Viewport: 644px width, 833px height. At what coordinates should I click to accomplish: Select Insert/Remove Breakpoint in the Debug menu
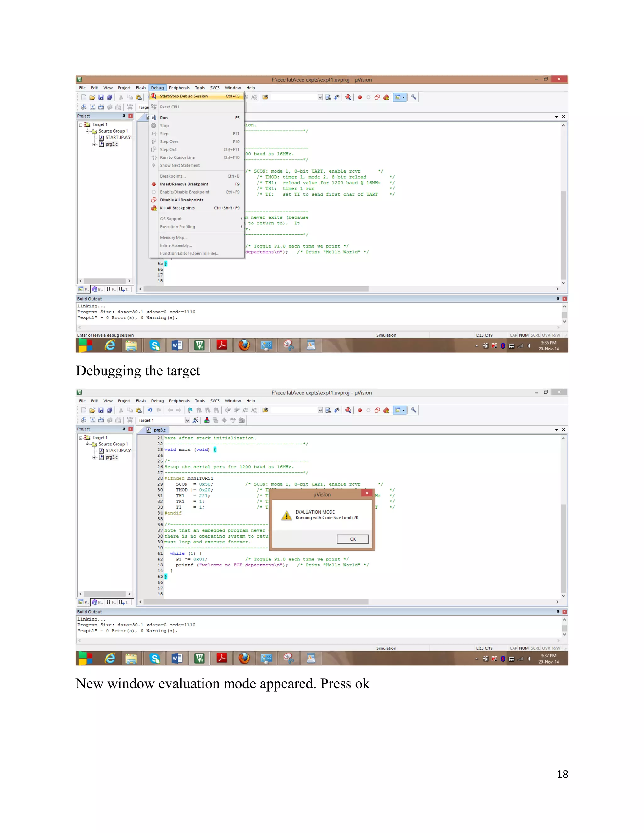(x=196, y=184)
